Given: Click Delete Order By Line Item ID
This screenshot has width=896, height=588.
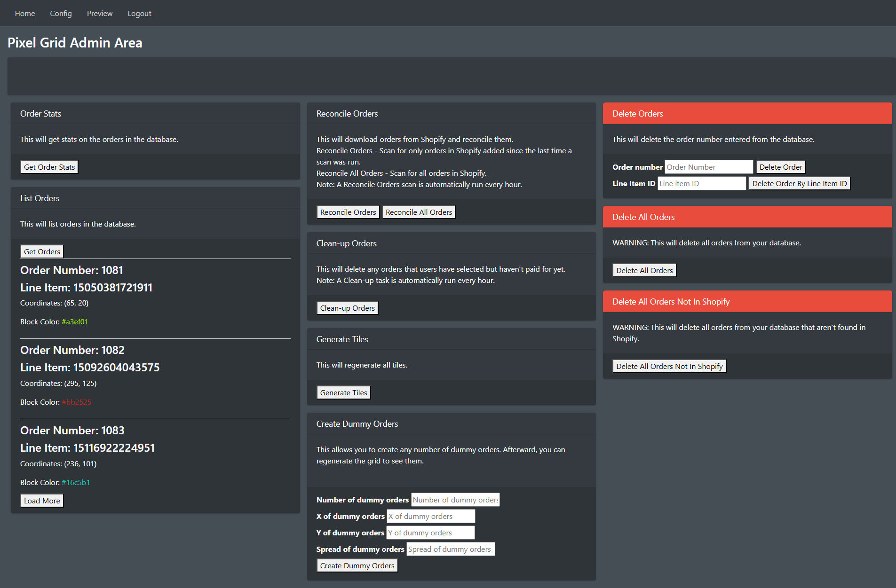Looking at the screenshot, I should [x=800, y=183].
